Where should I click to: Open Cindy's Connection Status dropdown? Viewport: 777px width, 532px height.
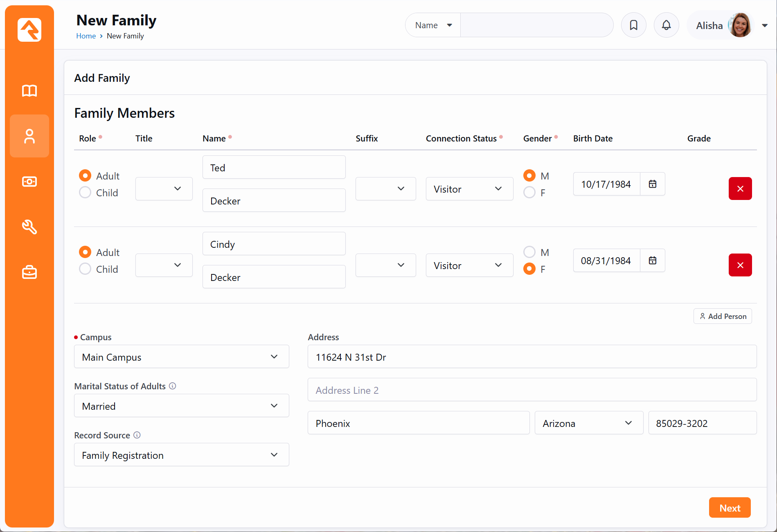pyautogui.click(x=469, y=265)
